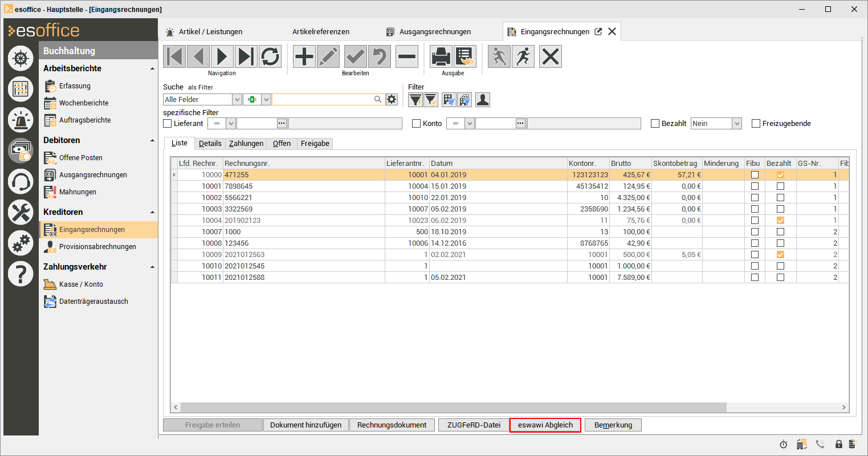Click stopwatch icon in status bar

(784, 444)
